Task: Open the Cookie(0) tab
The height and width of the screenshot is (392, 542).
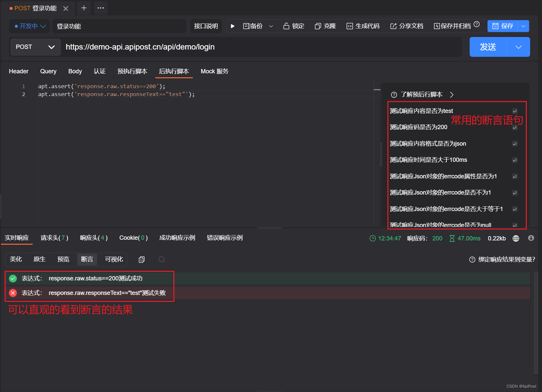Action: click(133, 238)
